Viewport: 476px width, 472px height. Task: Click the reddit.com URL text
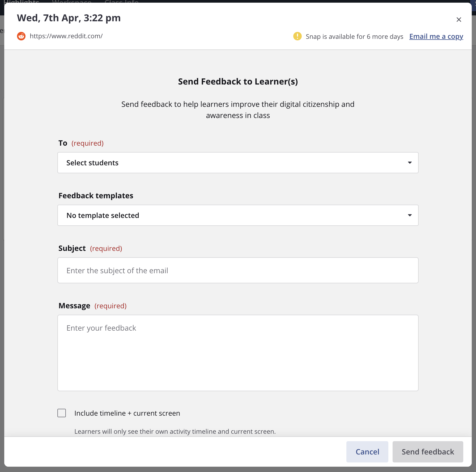click(x=66, y=36)
